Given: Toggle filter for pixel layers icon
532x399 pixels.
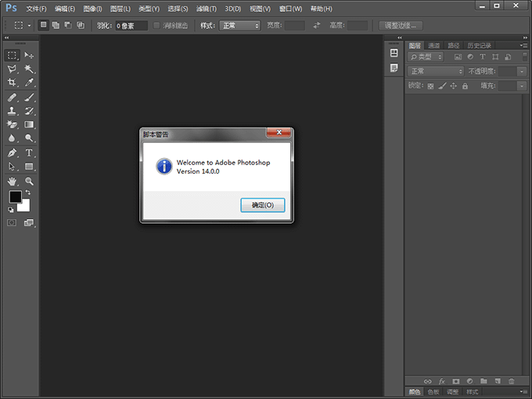Looking at the screenshot, I should click(x=458, y=57).
